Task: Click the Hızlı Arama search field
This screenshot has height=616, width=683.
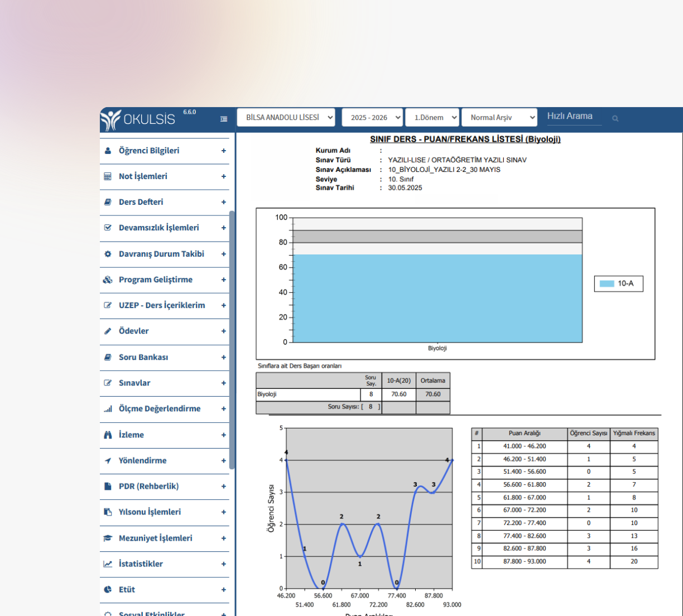Action: coord(574,117)
